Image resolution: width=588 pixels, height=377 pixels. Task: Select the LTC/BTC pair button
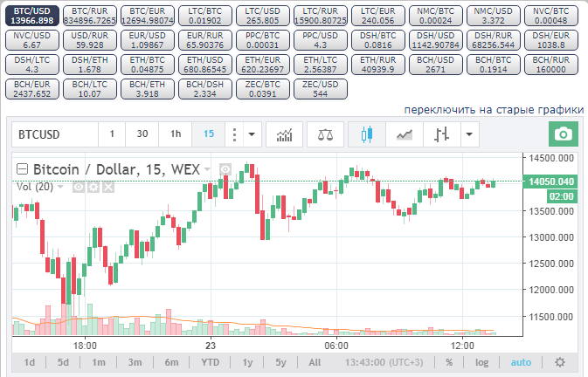(x=205, y=16)
